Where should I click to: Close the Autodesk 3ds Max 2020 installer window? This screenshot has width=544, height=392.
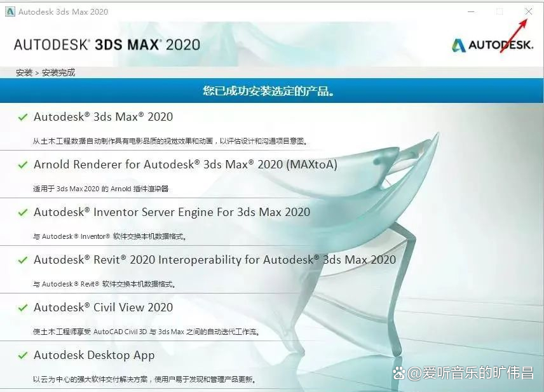pos(528,11)
